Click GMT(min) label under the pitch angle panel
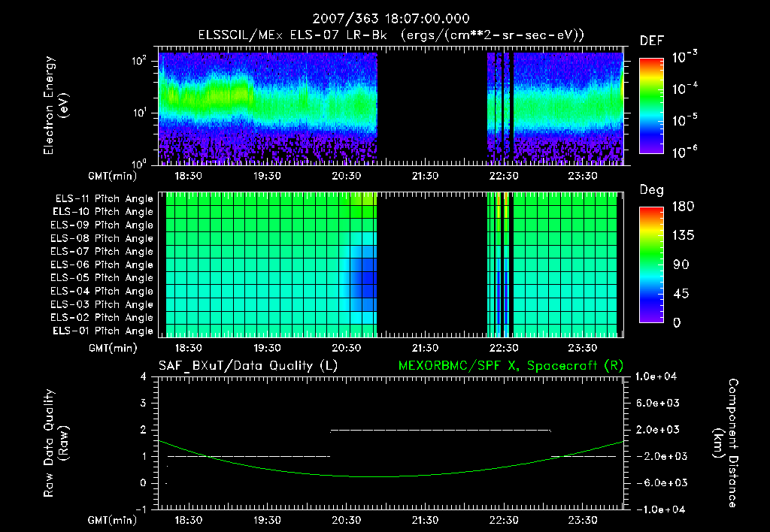 (112, 349)
